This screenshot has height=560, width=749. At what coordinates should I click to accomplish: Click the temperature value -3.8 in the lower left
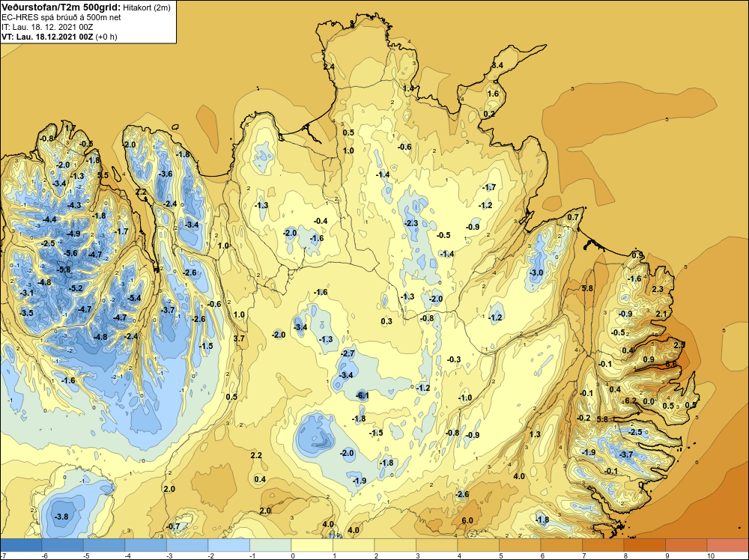click(61, 517)
